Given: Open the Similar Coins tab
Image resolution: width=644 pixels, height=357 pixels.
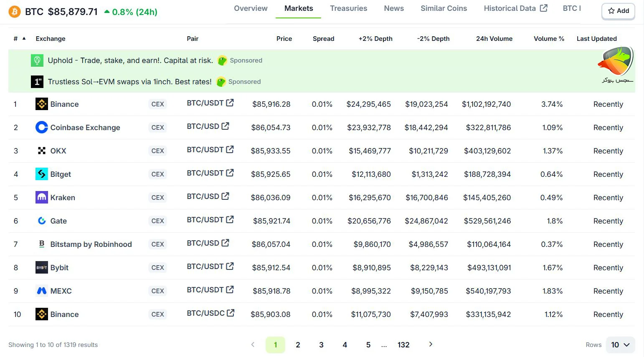Looking at the screenshot, I should (444, 8).
